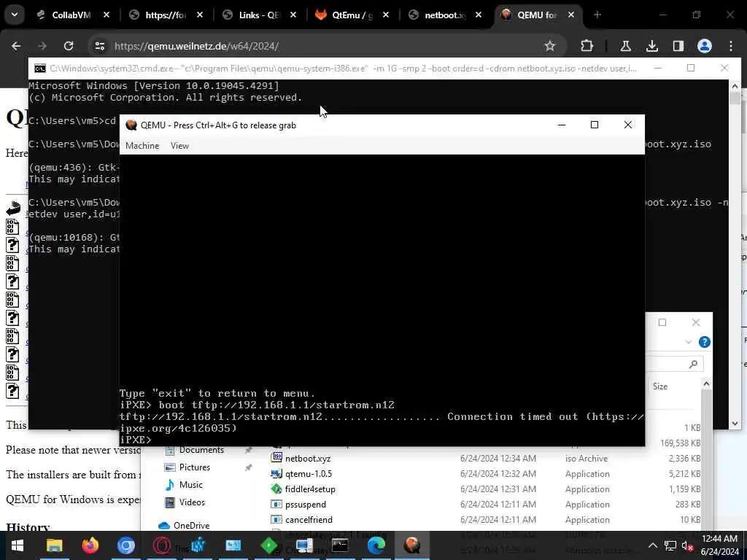Screen dimensions: 747x560
Task: Open tab search dropdown arrow
Action: coord(15,15)
